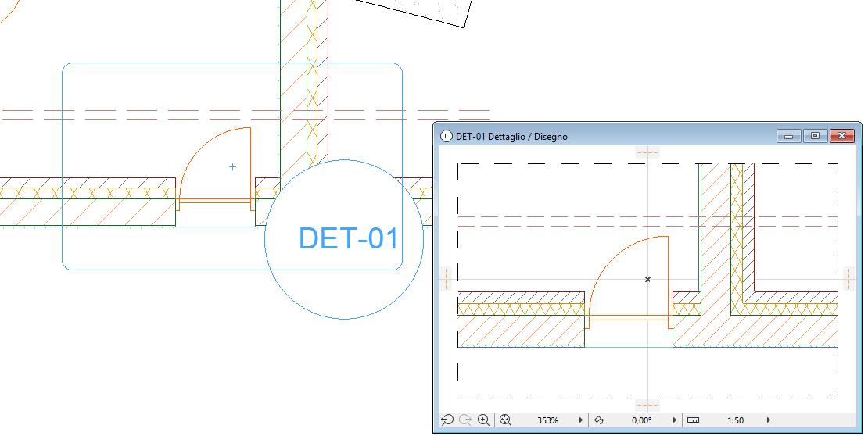Click the top orange dashed handle
The height and width of the screenshot is (436, 868).
click(x=647, y=152)
